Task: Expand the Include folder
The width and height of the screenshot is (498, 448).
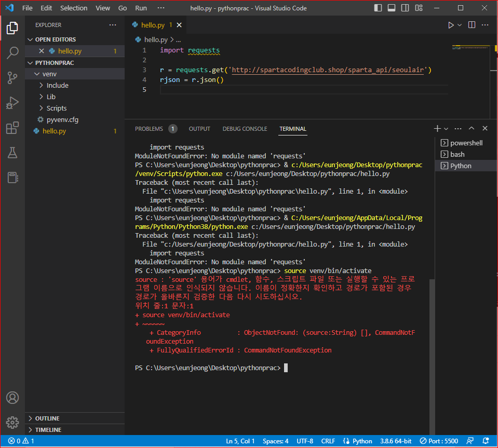Action: click(75, 86)
